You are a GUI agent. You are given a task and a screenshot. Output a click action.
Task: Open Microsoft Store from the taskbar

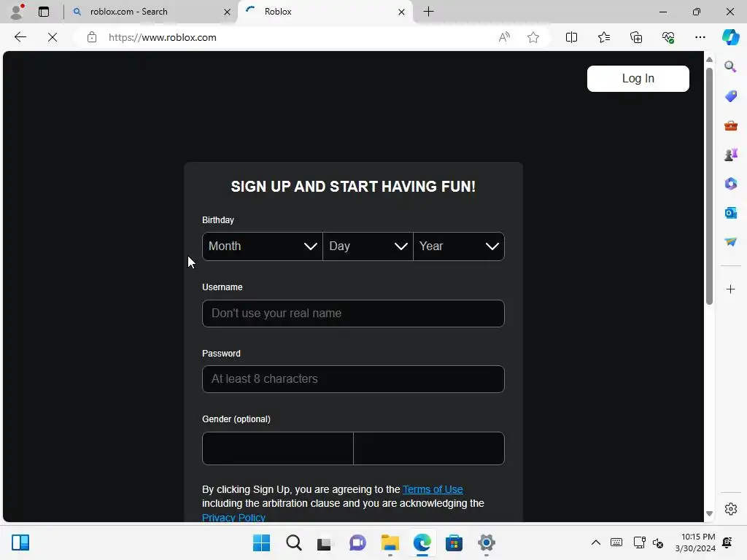pyautogui.click(x=454, y=542)
